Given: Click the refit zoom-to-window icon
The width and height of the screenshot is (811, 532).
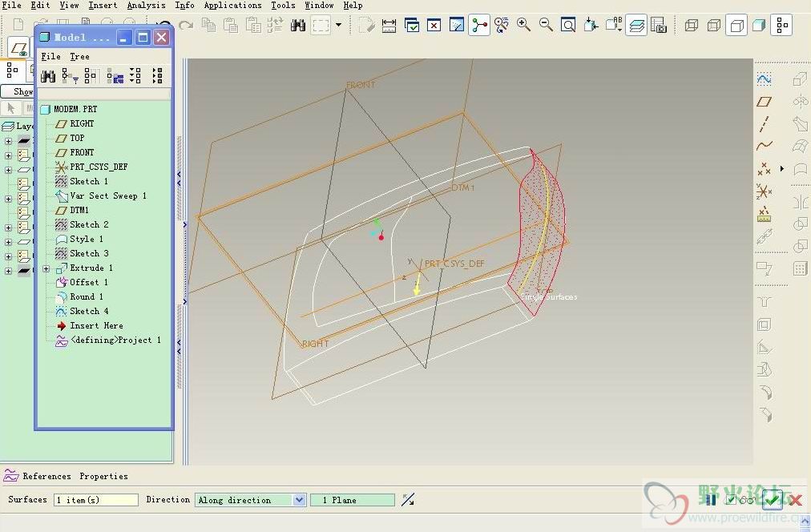Looking at the screenshot, I should point(568,25).
